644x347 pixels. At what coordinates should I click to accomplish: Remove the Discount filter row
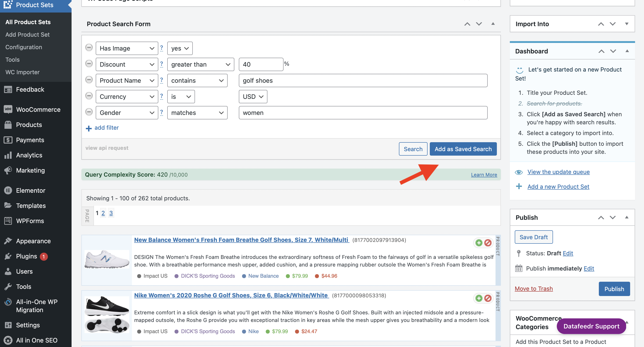pos(89,63)
